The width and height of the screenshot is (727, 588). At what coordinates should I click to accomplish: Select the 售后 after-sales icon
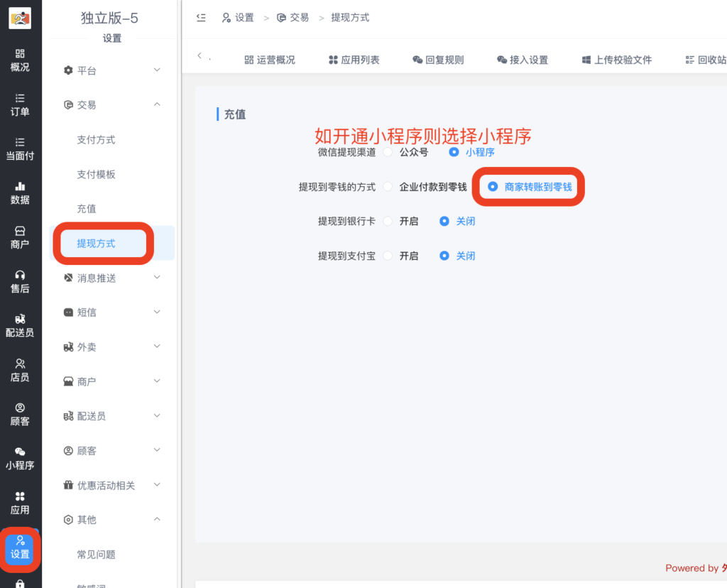click(x=21, y=280)
